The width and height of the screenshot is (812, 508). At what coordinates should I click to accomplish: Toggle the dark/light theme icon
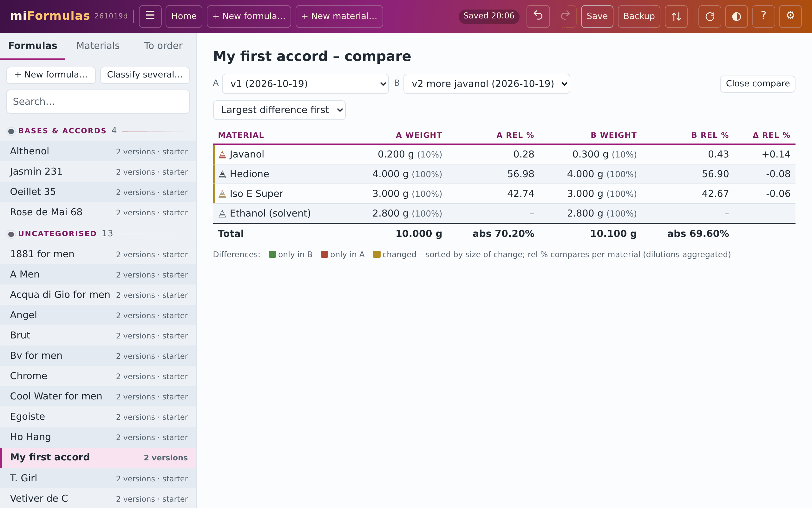click(736, 16)
